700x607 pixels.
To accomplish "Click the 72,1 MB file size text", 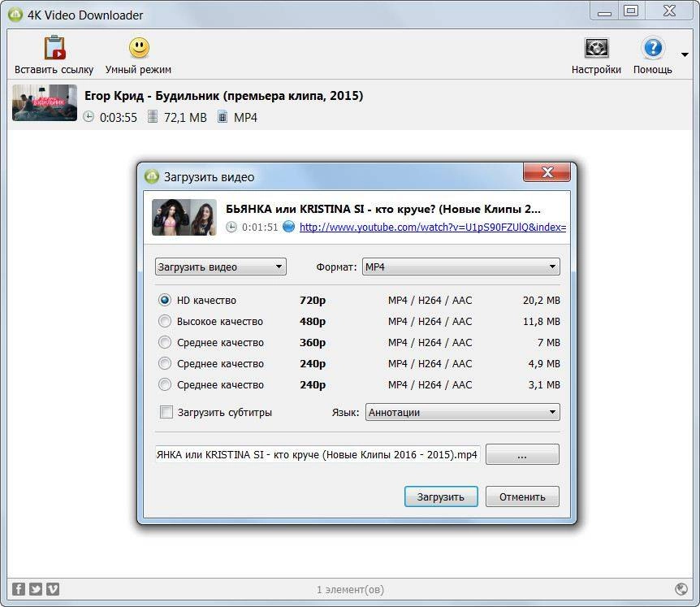I will tap(185, 118).
